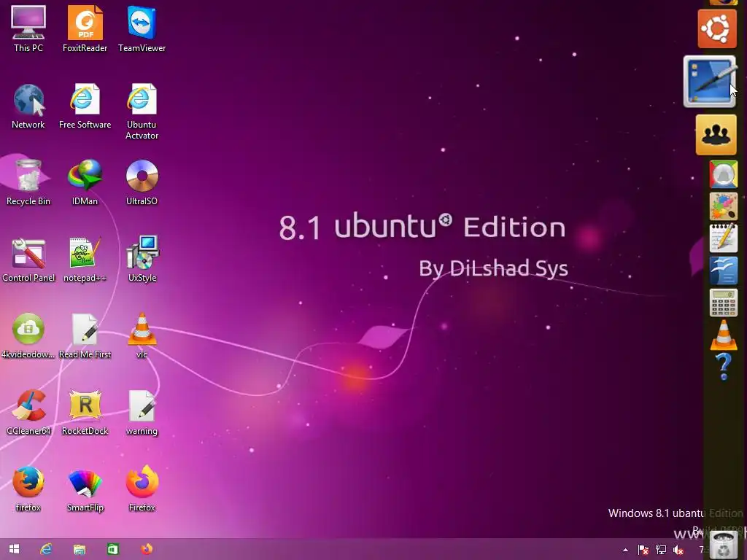The image size is (747, 560).
Task: Launch the capitalized Firefox desktop shortcut
Action: 142,489
